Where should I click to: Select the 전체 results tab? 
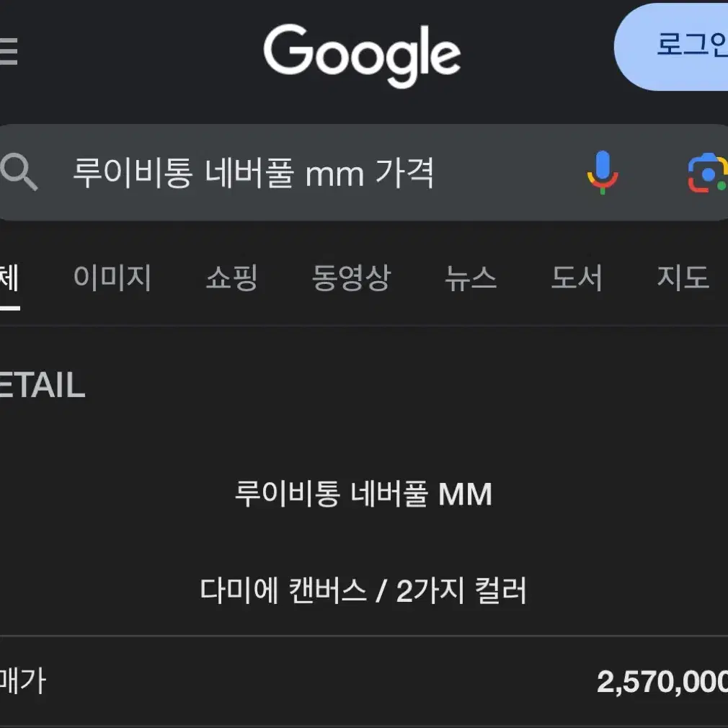[x=9, y=278]
